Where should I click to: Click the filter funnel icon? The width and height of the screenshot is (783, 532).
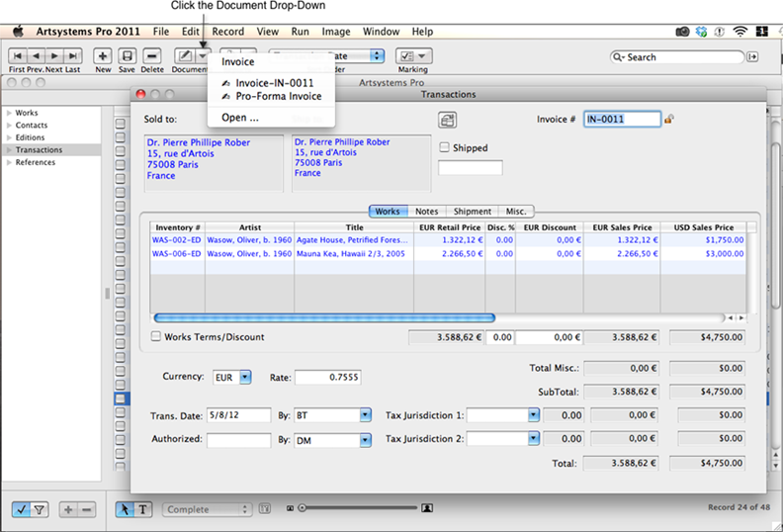[x=40, y=509]
